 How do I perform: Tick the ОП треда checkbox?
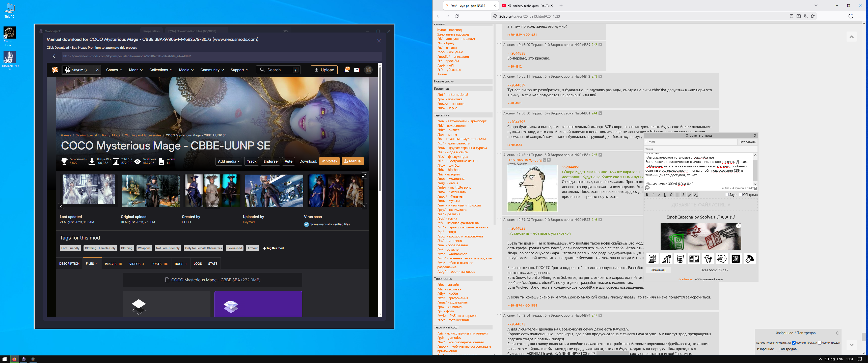pyautogui.click(x=741, y=195)
